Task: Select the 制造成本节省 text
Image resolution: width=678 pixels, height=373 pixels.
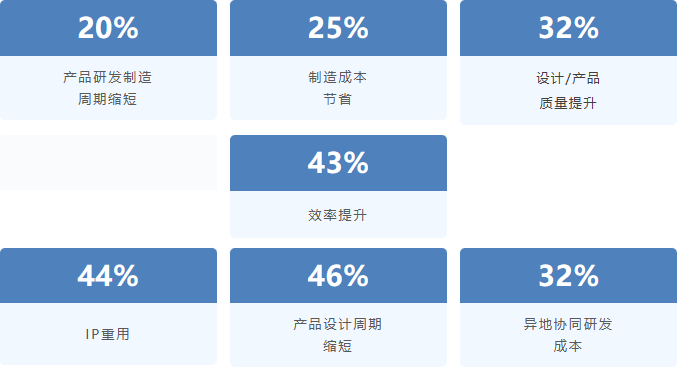Action: [338, 89]
